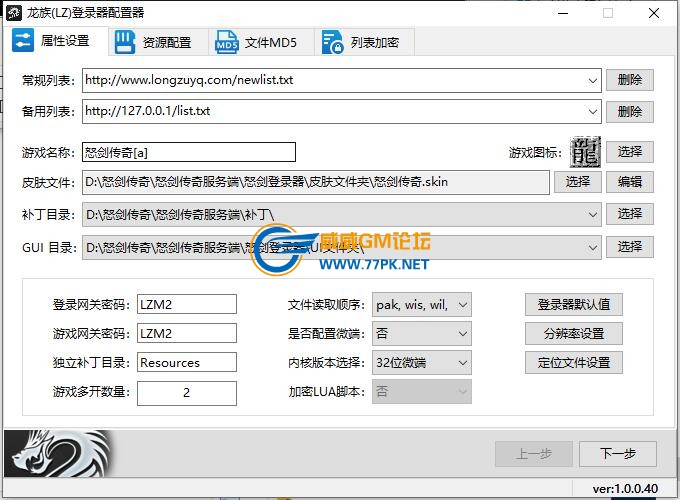Choose the 补丁目录 folder with 选择
Image resolution: width=680 pixels, height=500 pixels.
630,214
